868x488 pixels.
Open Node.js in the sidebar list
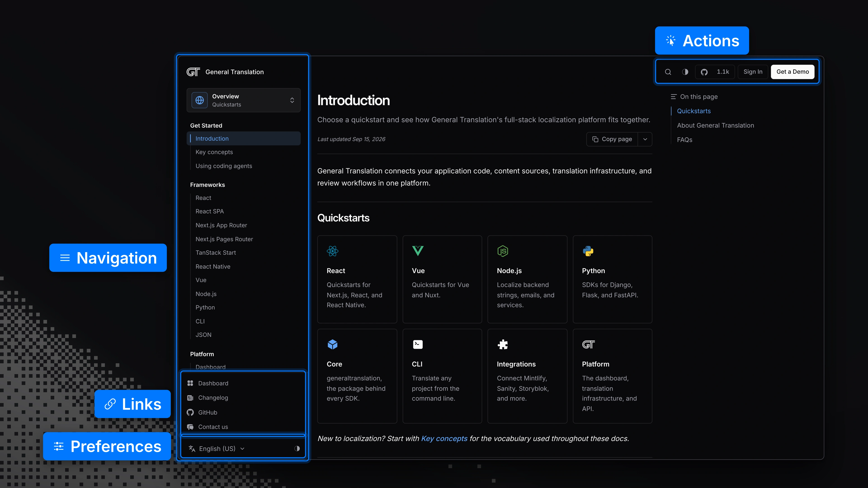206,294
